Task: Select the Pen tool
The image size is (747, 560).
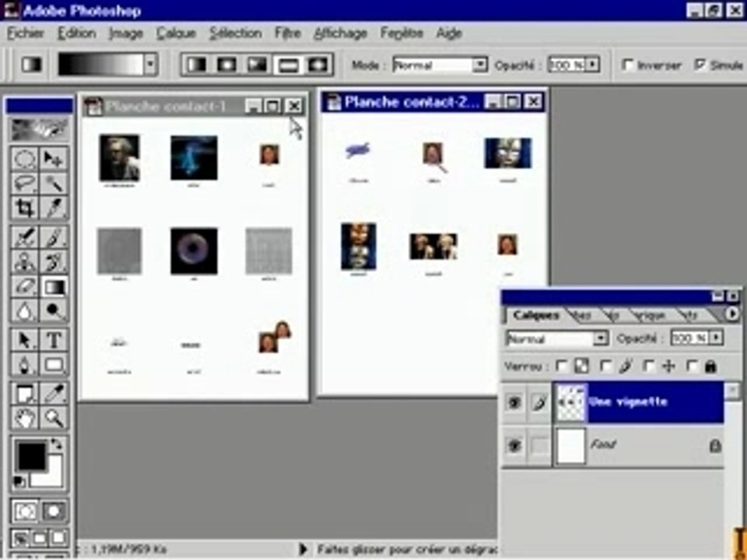Action: (24, 365)
